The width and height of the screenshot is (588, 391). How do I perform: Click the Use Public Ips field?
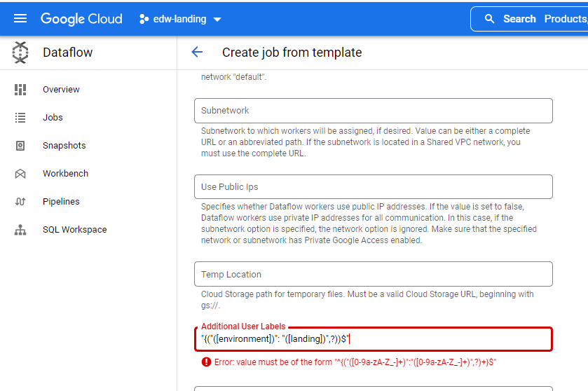(373, 186)
